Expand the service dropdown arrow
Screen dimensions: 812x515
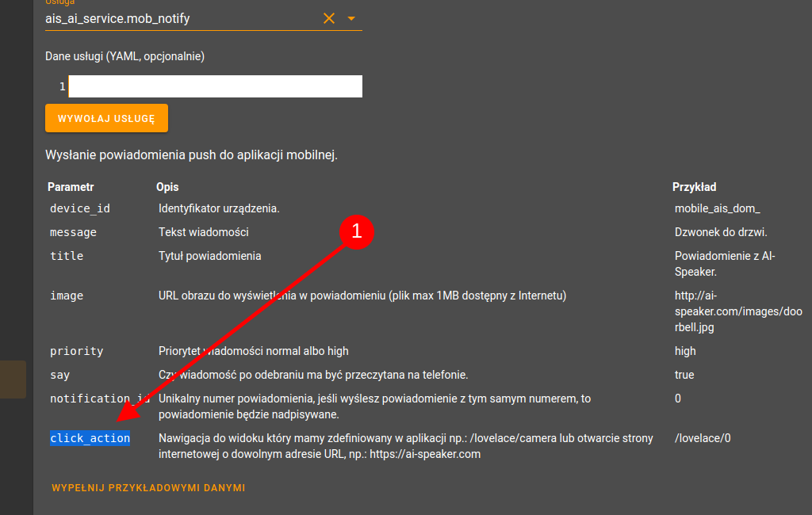coord(351,19)
